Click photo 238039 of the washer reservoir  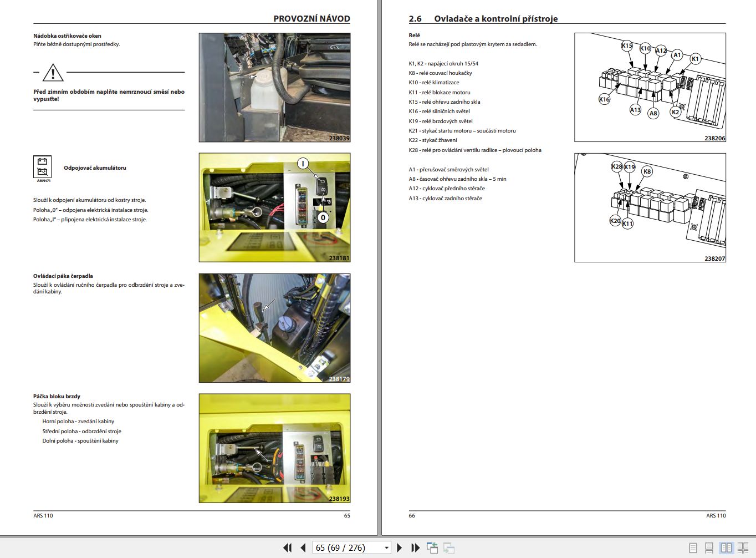(274, 87)
